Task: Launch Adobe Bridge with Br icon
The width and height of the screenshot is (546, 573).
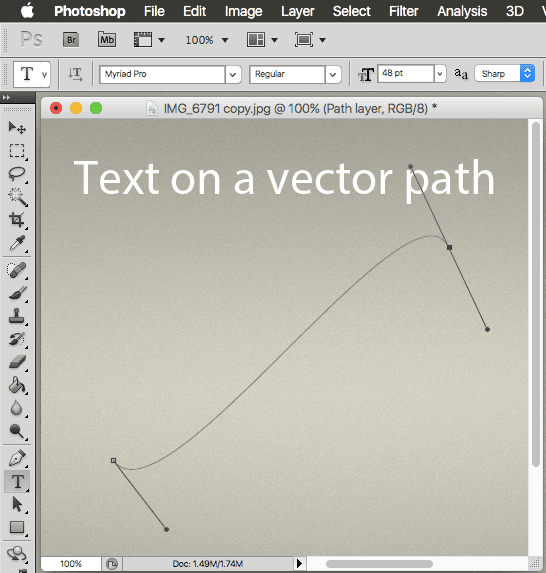Action: [x=71, y=39]
